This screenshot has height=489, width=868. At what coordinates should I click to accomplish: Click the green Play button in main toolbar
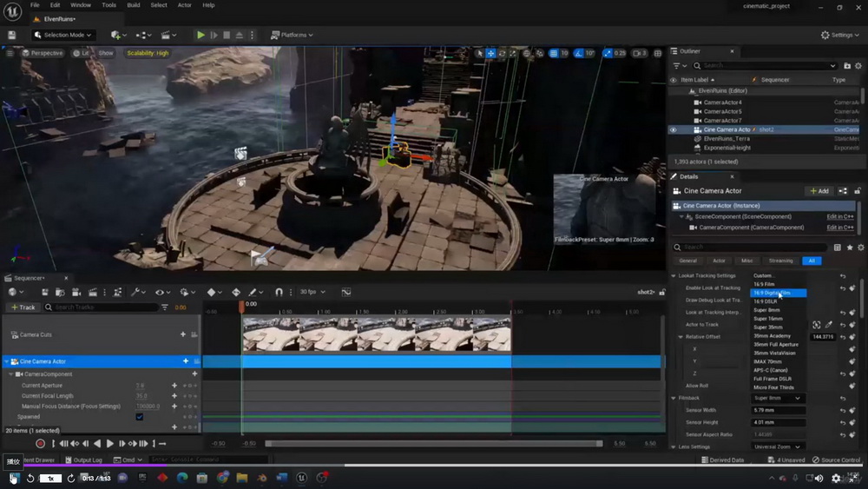pyautogui.click(x=201, y=35)
